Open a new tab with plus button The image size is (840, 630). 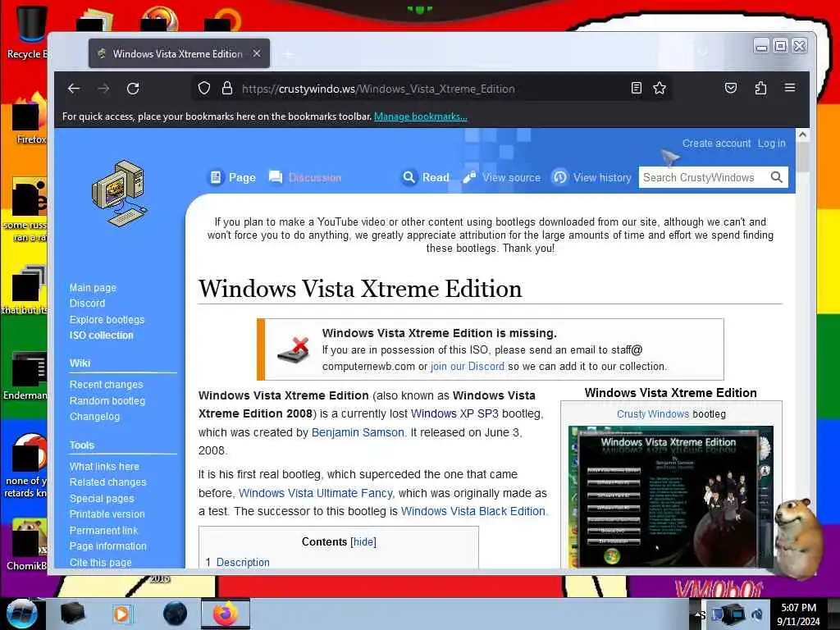(x=288, y=54)
